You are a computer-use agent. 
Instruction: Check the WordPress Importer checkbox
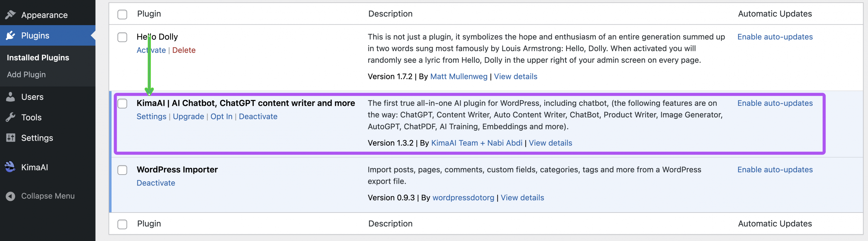(x=122, y=170)
